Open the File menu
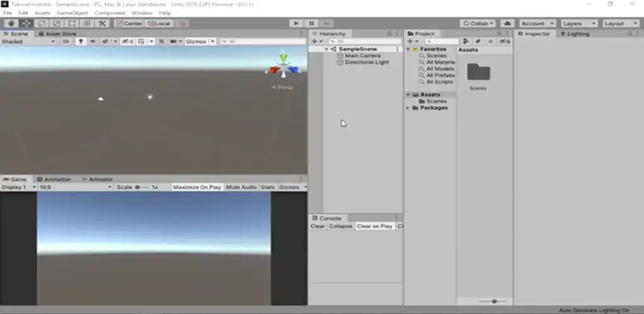This screenshot has width=644, height=314. coord(8,13)
